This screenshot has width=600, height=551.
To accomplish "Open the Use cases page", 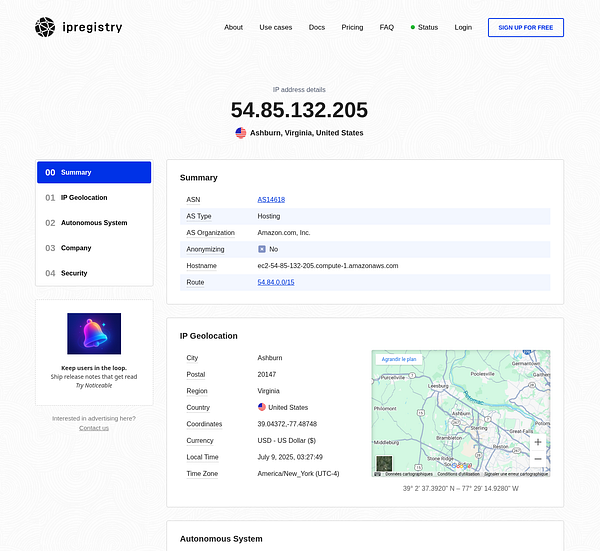I will pos(276,27).
